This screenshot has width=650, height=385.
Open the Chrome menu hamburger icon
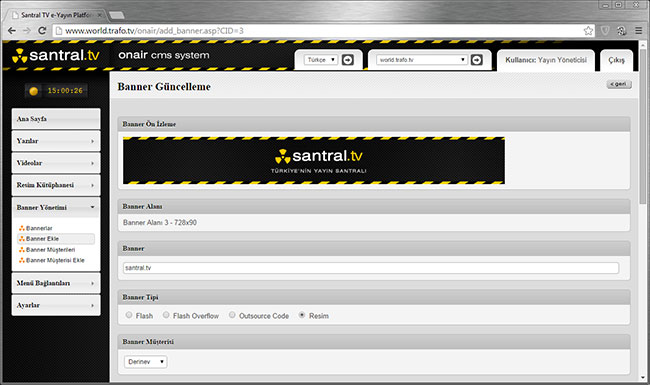point(638,31)
